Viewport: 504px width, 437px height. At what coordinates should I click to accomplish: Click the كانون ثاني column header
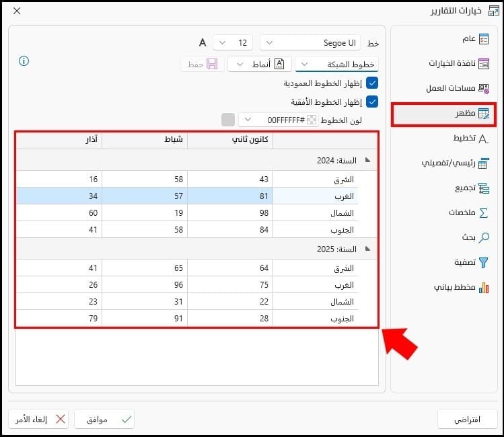point(230,140)
